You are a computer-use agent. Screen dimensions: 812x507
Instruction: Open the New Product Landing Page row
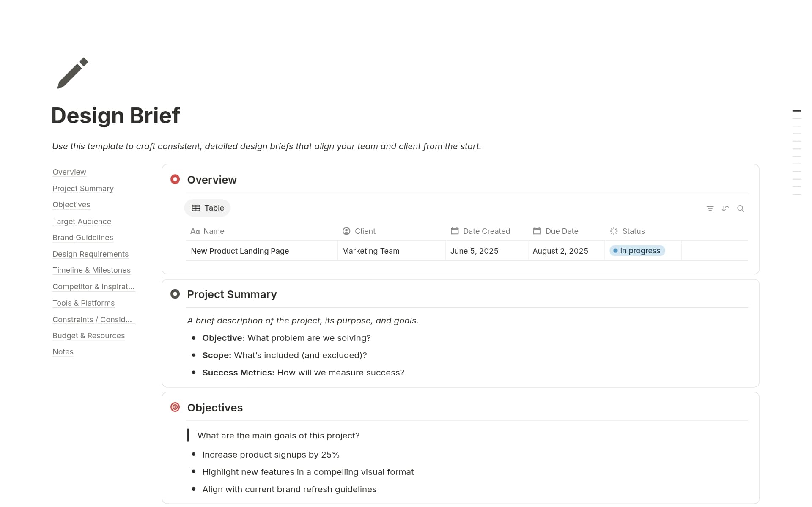click(x=239, y=251)
